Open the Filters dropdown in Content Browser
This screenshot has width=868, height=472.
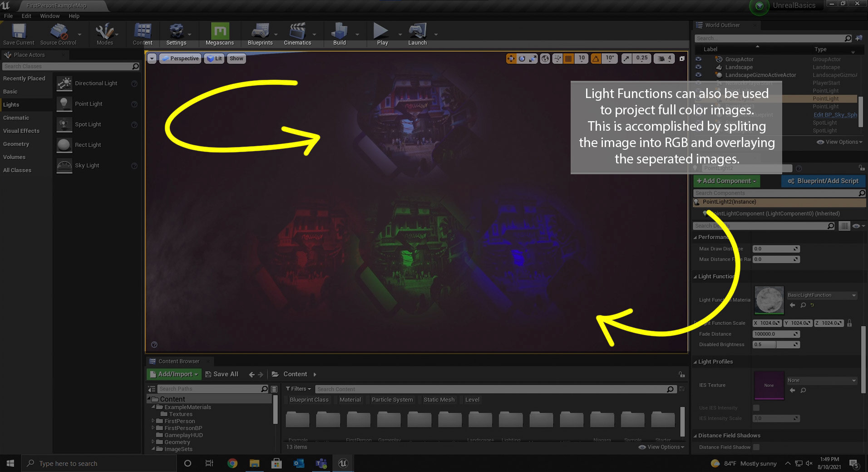298,389
